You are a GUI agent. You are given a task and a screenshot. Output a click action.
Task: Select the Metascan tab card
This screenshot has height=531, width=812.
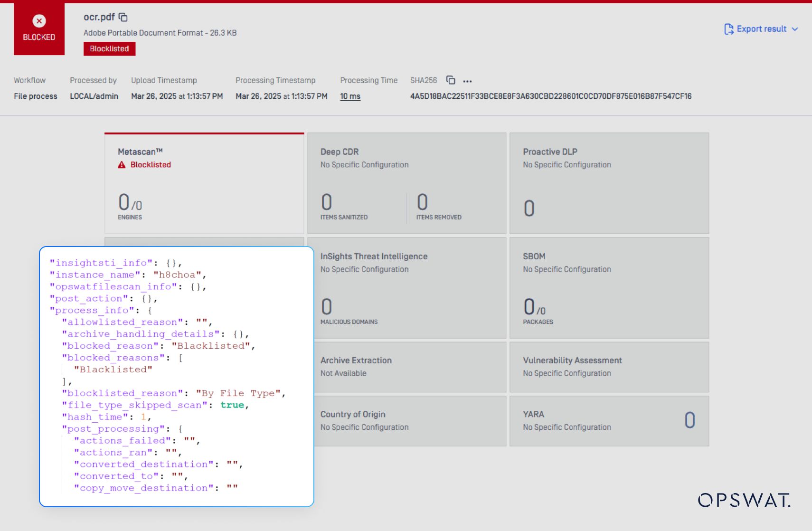point(204,183)
